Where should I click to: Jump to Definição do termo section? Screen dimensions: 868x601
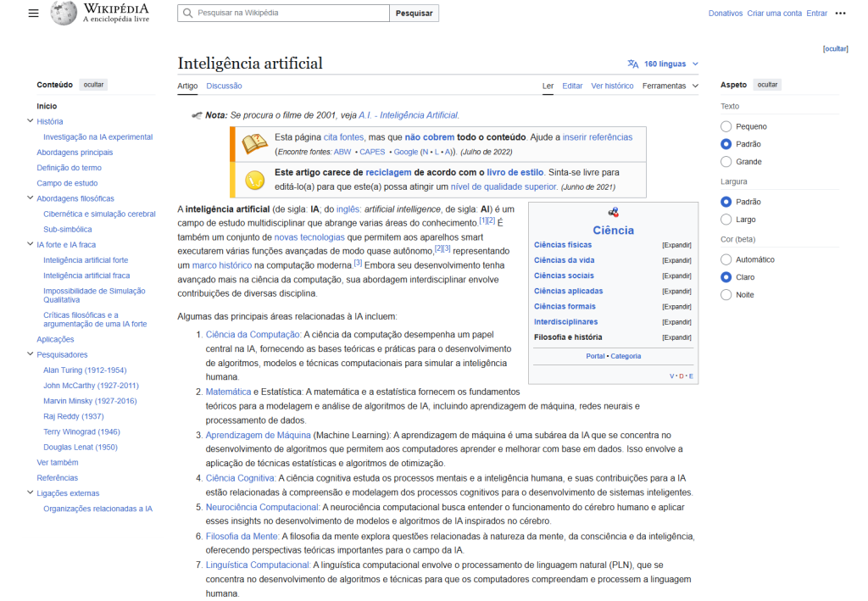coord(70,168)
